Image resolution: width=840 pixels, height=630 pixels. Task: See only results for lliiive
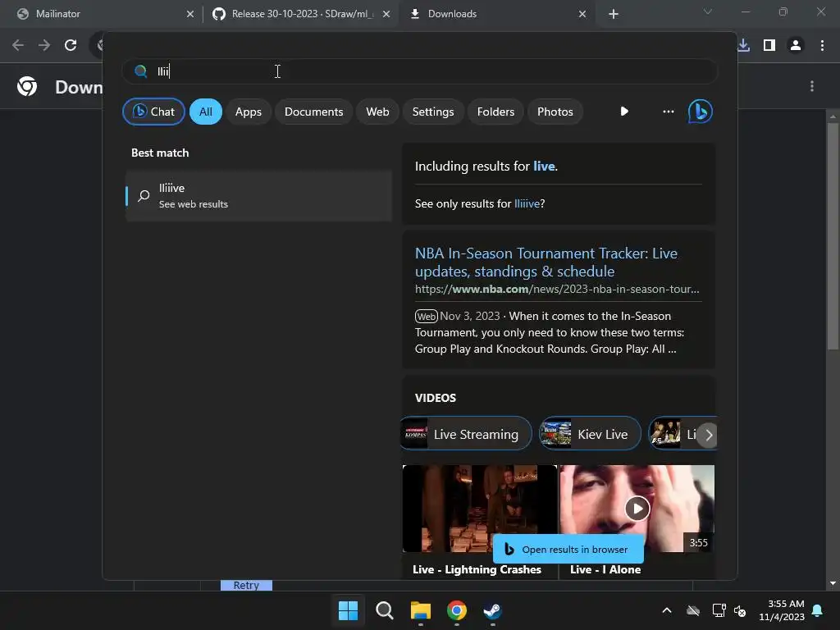527,203
